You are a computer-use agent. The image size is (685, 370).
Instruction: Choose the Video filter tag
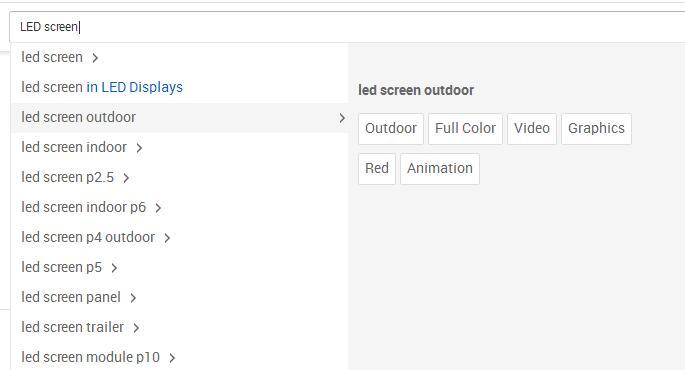[x=532, y=128]
